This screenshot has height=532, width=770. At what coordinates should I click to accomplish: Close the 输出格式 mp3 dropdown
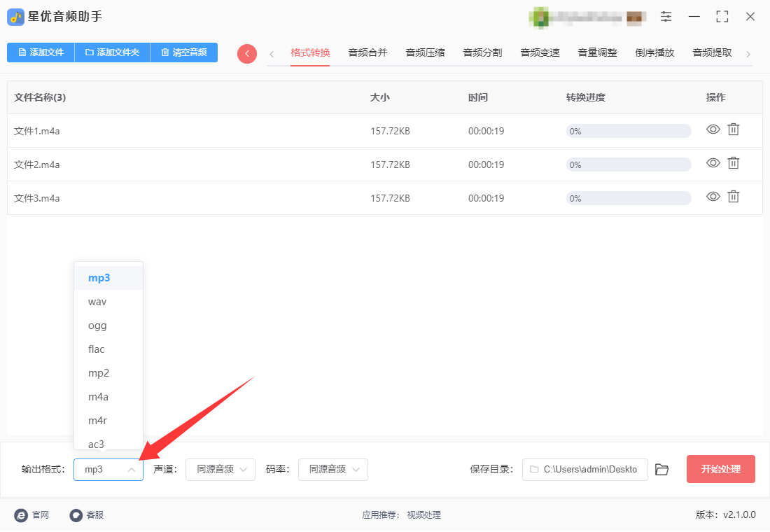pos(108,470)
